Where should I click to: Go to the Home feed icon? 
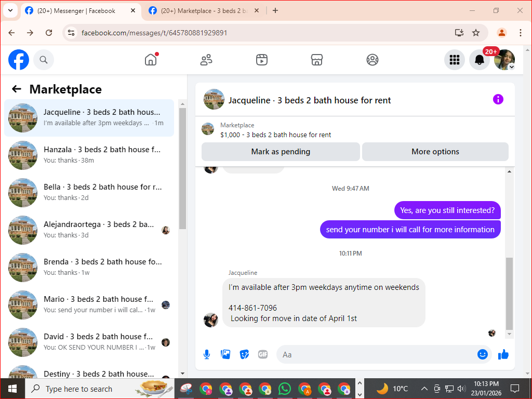pos(151,60)
